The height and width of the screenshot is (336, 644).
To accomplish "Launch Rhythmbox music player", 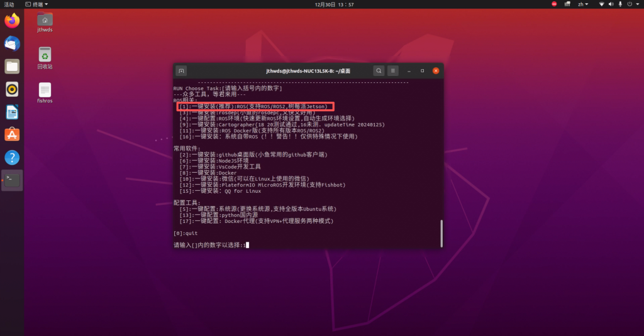I will point(12,89).
